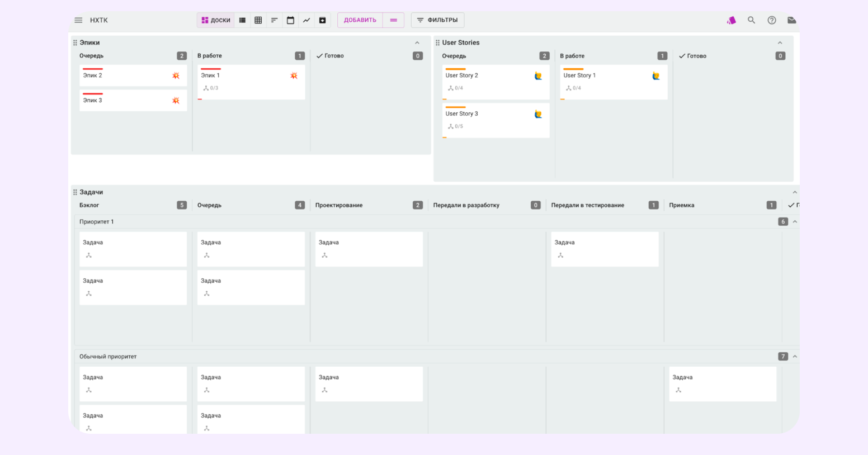
Task: Open the archive view icon
Action: point(323,20)
